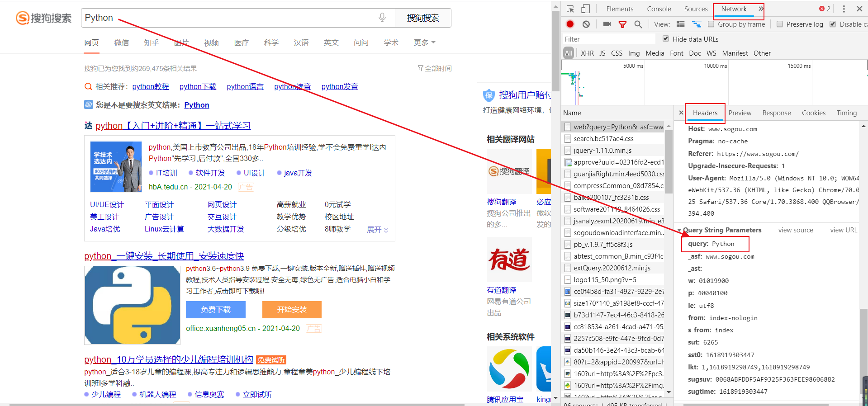
Task: Open the Console tab
Action: click(659, 9)
